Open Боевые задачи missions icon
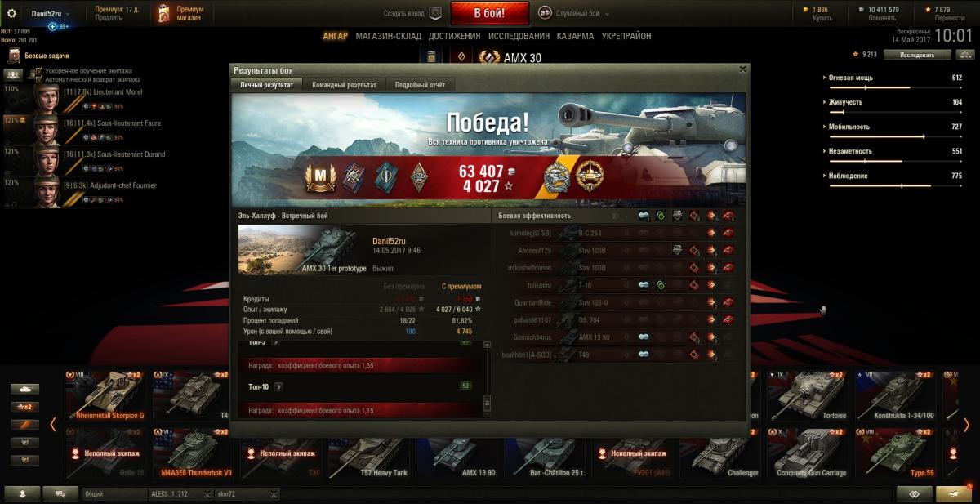 [13, 56]
